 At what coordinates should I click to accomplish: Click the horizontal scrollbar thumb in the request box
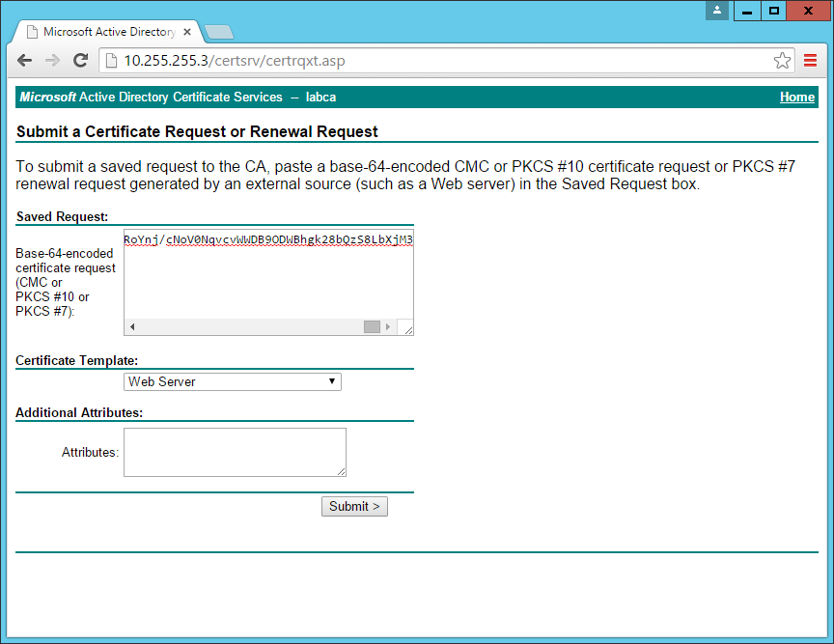[x=371, y=327]
